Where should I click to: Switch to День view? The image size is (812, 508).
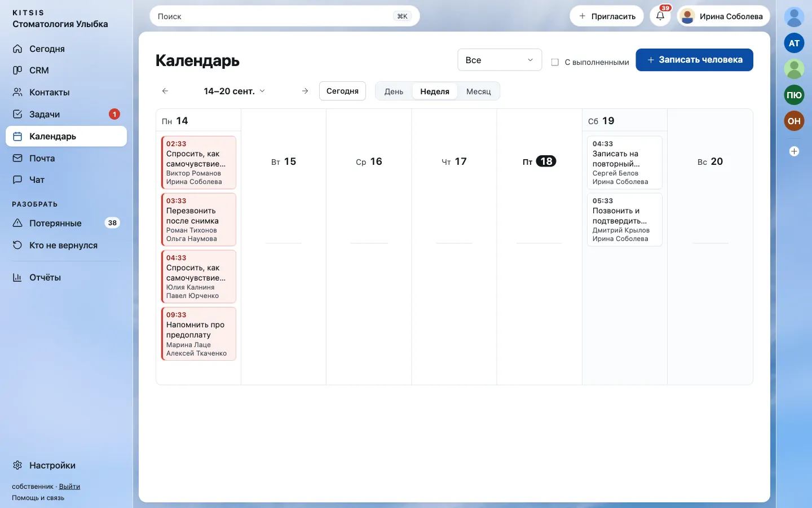tap(394, 91)
